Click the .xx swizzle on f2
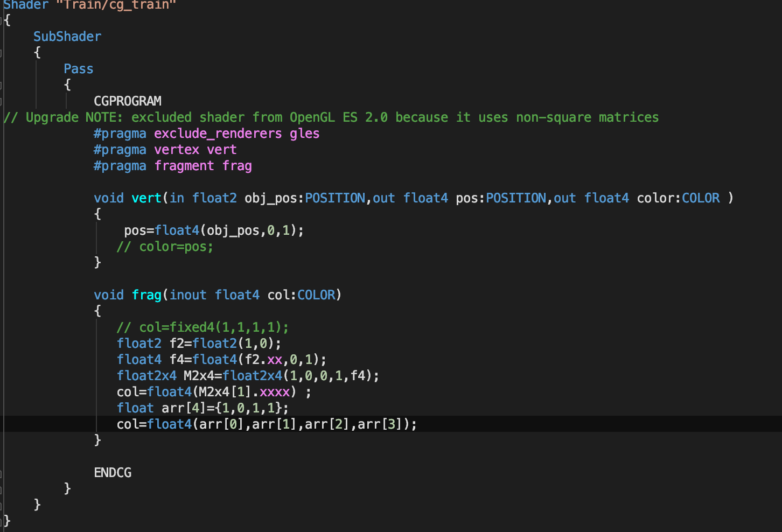 pyautogui.click(x=275, y=360)
